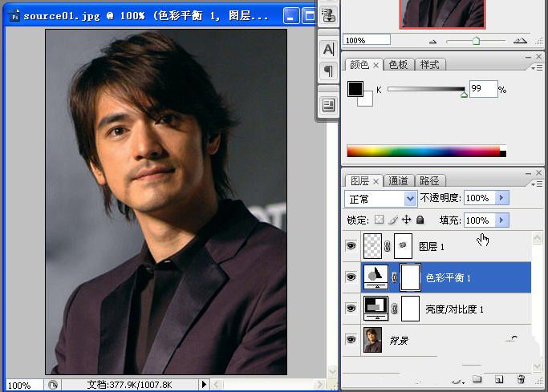Hide the 图层 1 layer with eye icon
This screenshot has width=548, height=392.
click(351, 246)
